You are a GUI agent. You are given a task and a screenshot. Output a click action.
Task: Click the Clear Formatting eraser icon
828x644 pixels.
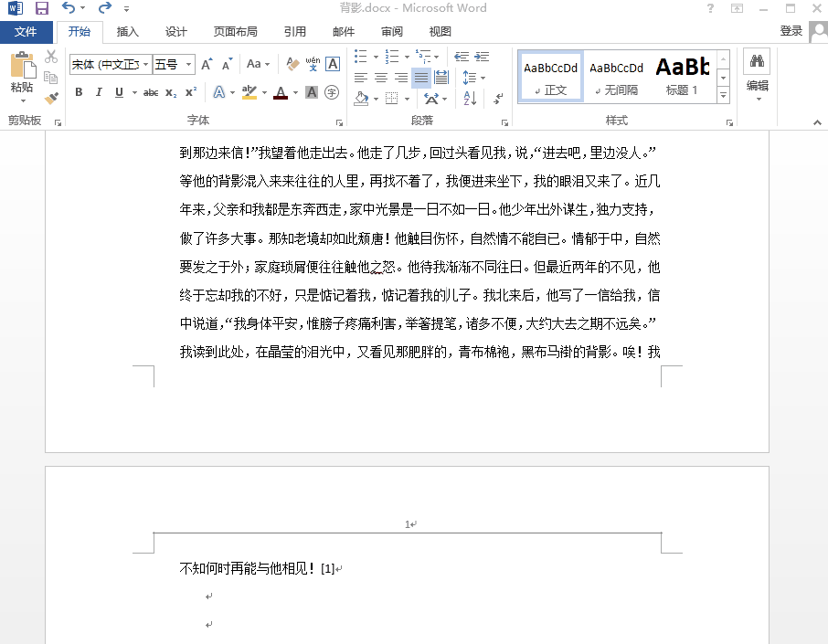292,64
